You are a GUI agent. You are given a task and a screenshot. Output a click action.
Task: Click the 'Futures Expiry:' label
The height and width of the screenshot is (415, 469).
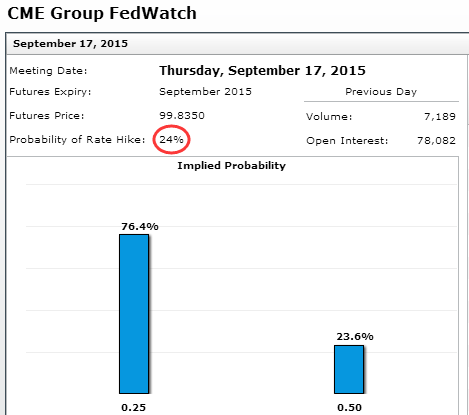[x=50, y=92]
